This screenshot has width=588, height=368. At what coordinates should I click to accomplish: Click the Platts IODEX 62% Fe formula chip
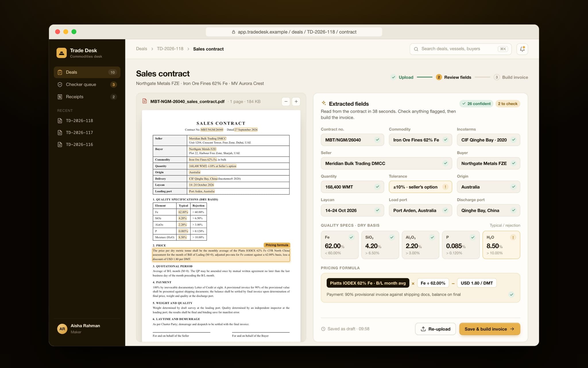(368, 283)
